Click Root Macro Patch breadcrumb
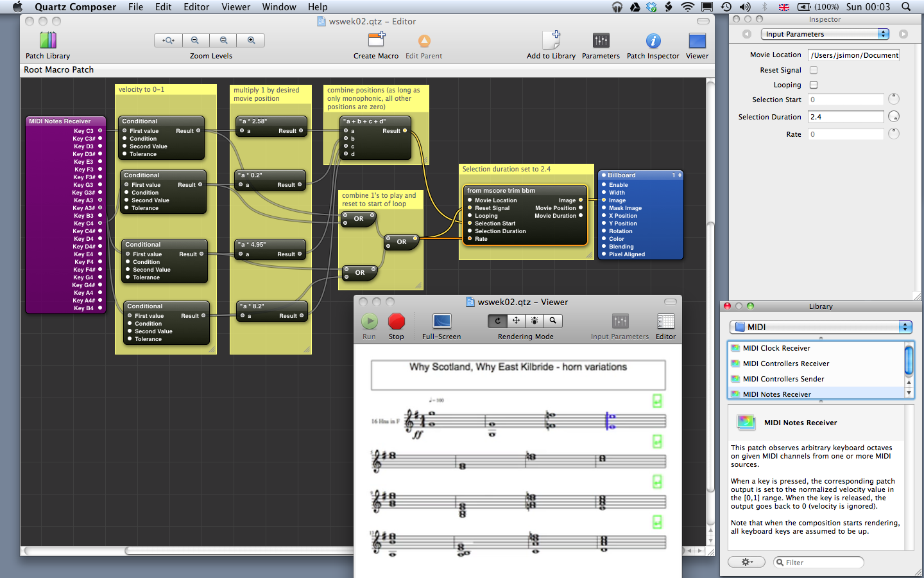The width and height of the screenshot is (924, 578). [x=58, y=70]
